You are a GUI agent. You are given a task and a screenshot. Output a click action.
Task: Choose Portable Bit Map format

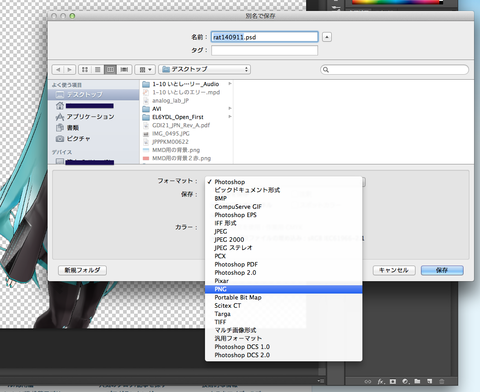[284, 297]
